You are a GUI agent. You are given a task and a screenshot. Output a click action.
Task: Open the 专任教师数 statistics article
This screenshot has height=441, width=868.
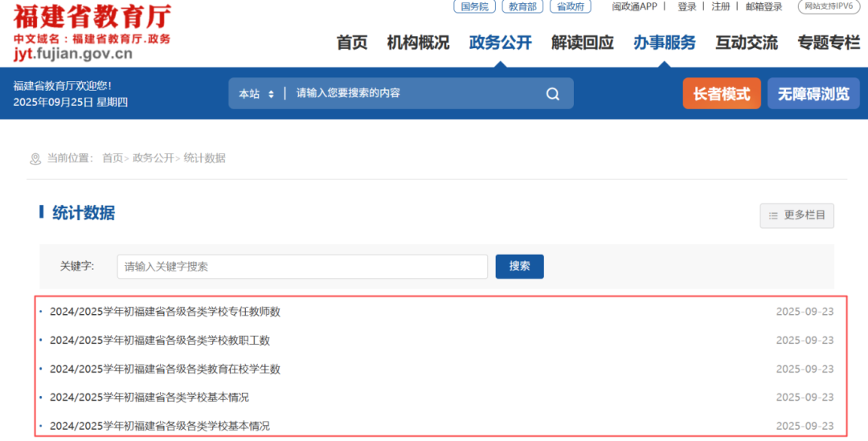coord(165,312)
